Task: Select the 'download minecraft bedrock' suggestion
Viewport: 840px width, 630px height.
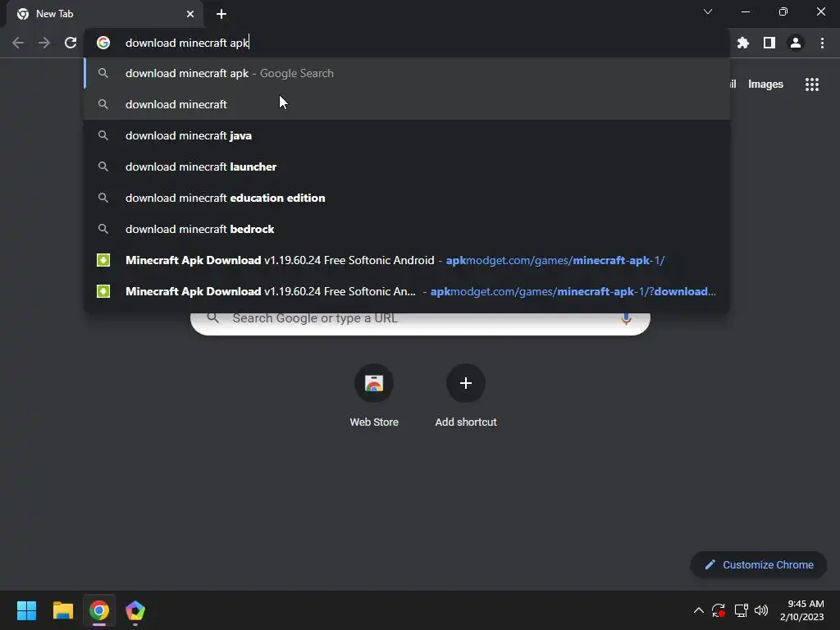Action: click(x=407, y=229)
